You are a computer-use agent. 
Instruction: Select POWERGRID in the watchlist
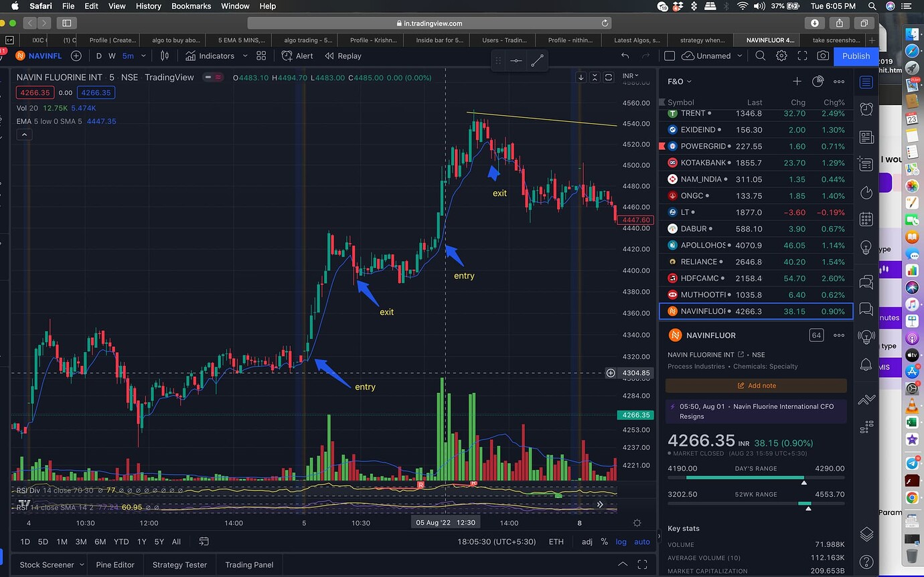pyautogui.click(x=756, y=146)
